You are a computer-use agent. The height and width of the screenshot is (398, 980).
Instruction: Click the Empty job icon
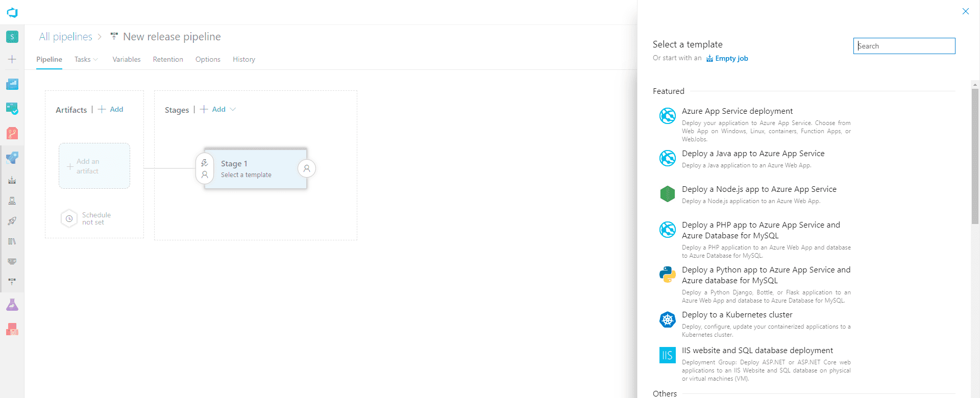[x=709, y=59]
